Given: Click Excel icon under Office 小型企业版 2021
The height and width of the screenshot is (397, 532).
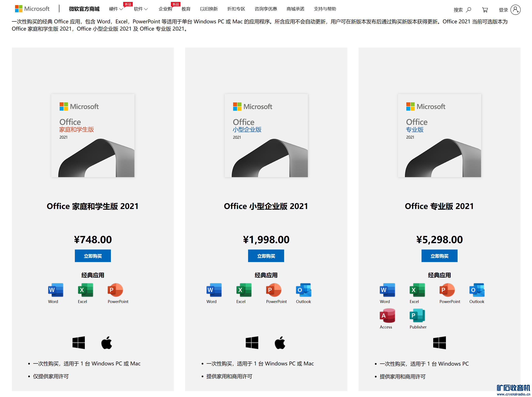Looking at the screenshot, I should coord(244,290).
